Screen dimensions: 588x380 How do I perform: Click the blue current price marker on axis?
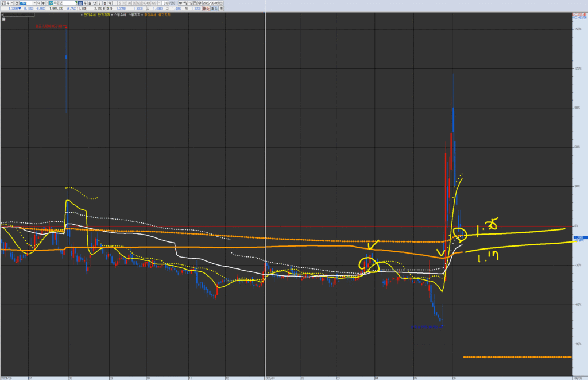click(x=580, y=237)
